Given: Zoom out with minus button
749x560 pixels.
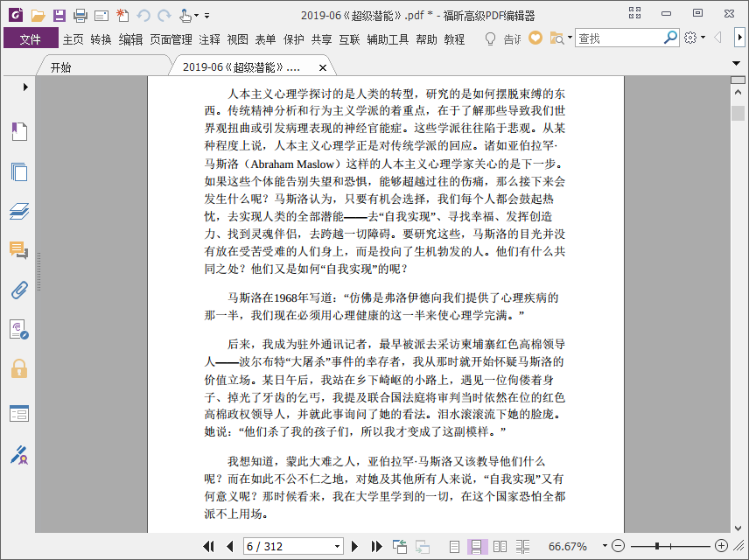Looking at the screenshot, I should pyautogui.click(x=618, y=546).
